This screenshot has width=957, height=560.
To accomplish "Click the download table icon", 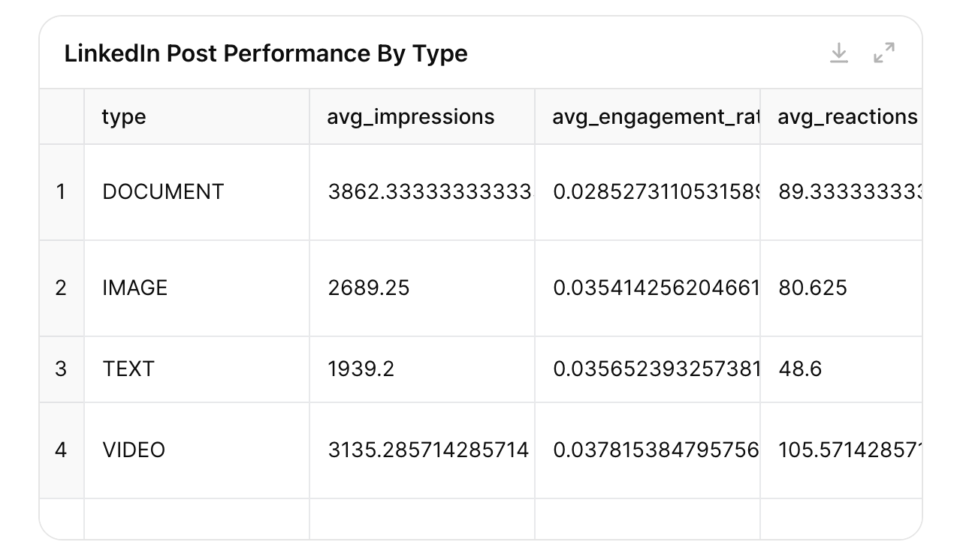I will click(x=839, y=53).
